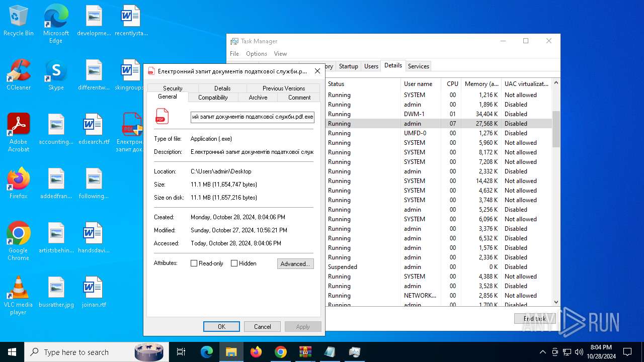The image size is (644, 362).
Task: Select the joinan.rtf document icon
Action: [x=94, y=292]
